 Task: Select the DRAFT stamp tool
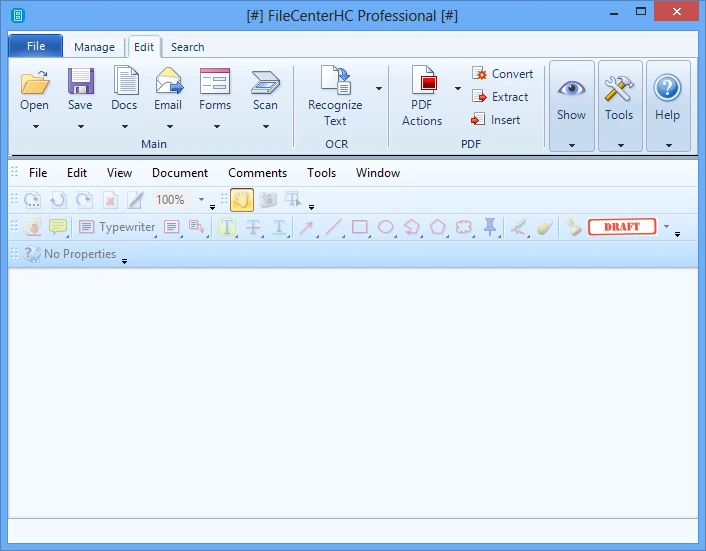click(621, 227)
